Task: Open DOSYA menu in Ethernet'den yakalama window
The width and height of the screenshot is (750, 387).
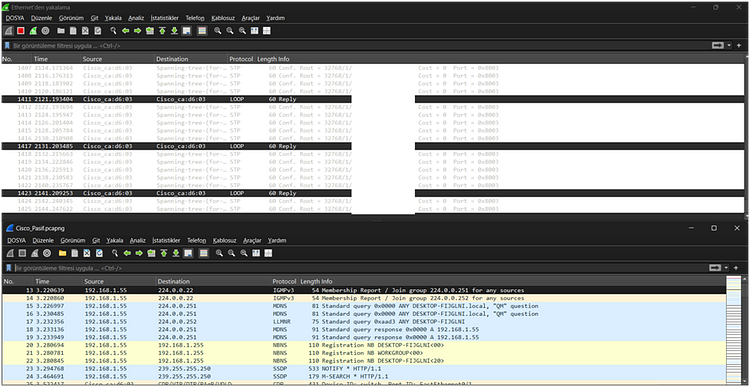Action: tap(15, 18)
